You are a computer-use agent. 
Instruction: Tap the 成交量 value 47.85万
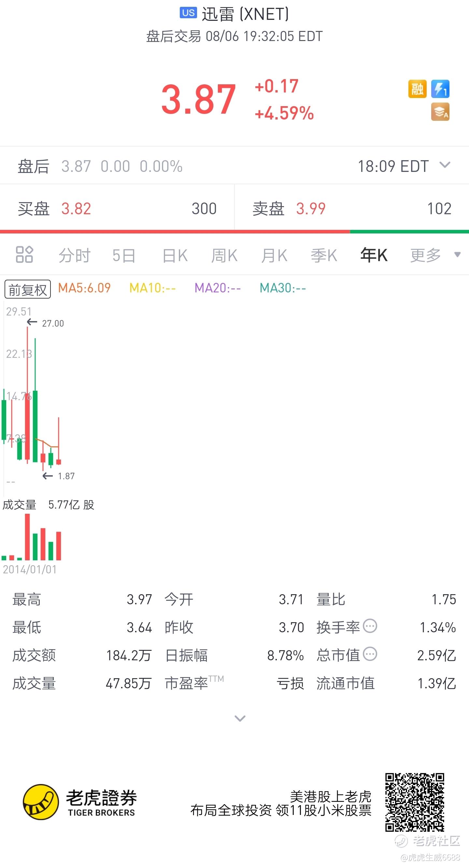128,683
